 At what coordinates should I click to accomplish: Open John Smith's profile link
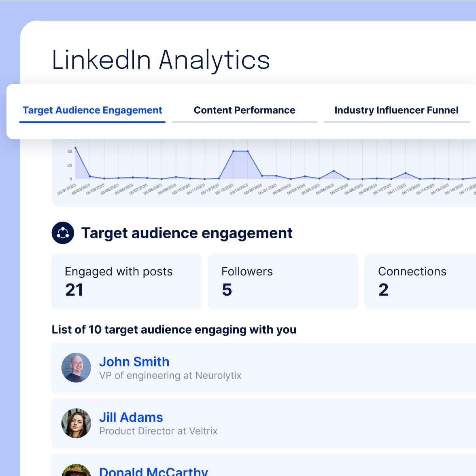coord(134,362)
